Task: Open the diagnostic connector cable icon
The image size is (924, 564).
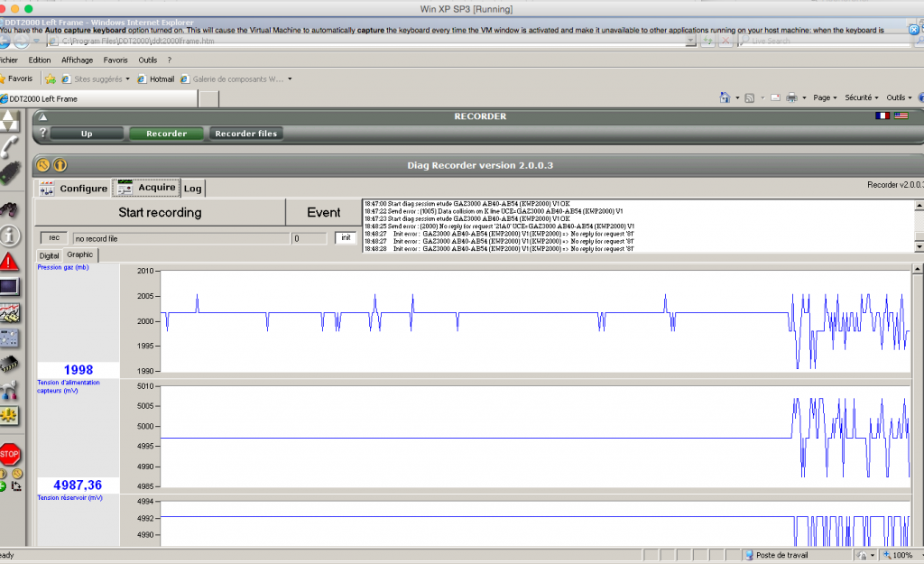Action: pyautogui.click(x=9, y=173)
